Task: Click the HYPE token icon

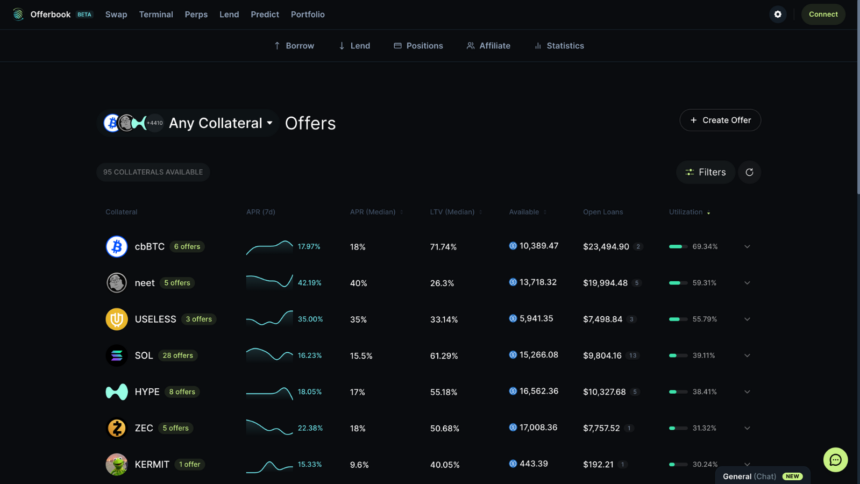Action: 116,392
